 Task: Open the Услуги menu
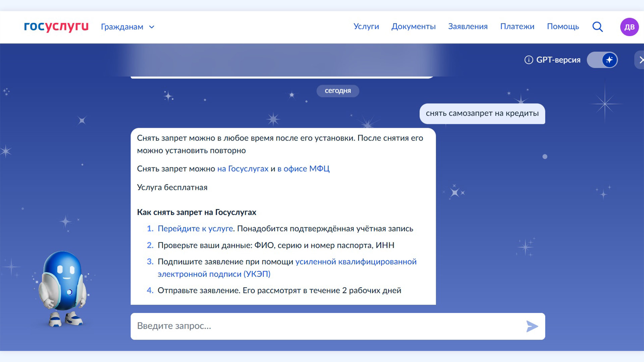click(366, 26)
